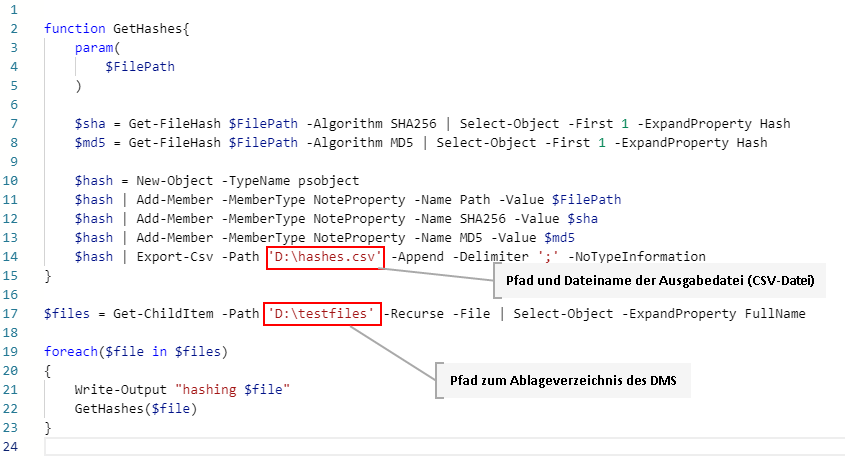845x460 pixels.
Task: Click line number 9 in the gutter
Action: (14, 162)
